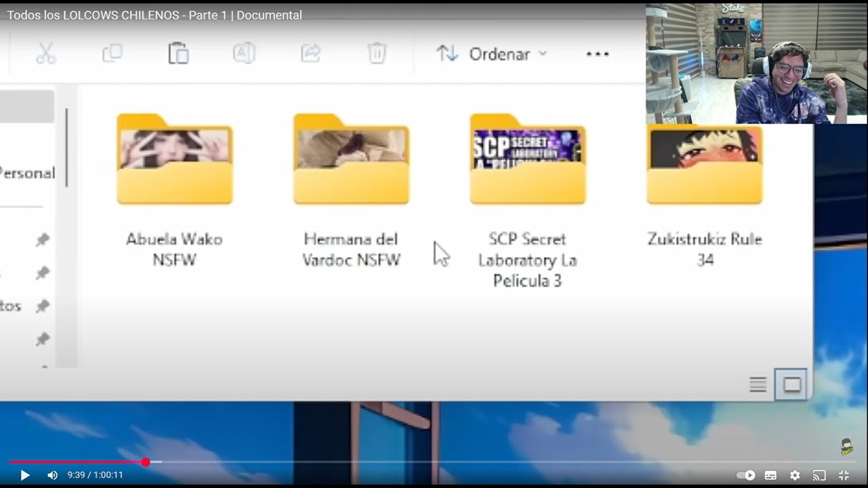Screen dimensions: 868x488
Task: Click the Delete trash can icon
Action: 377,54
